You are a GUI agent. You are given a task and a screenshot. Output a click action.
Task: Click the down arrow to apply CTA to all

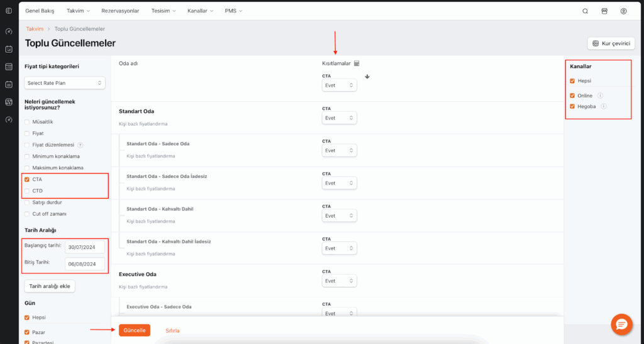[x=367, y=77]
